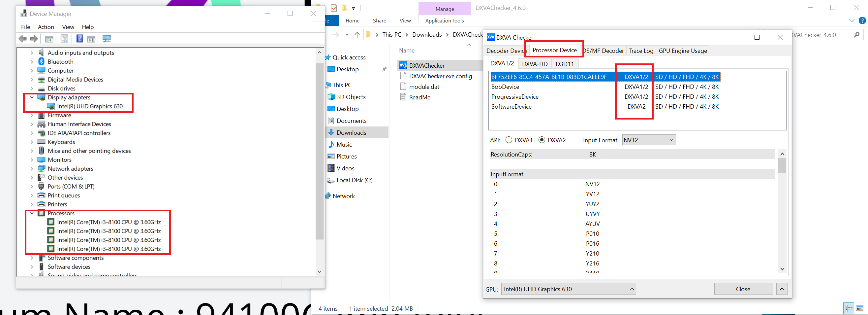The image size is (868, 315).
Task: Click the Downloads arrow icon in navigation pane
Action: pyautogui.click(x=331, y=132)
